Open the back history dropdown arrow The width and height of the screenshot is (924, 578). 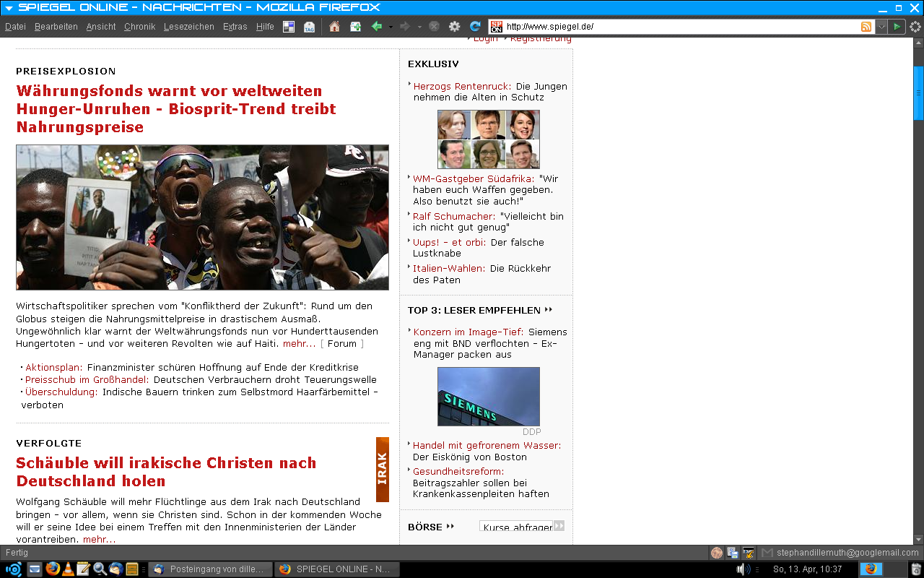click(391, 27)
